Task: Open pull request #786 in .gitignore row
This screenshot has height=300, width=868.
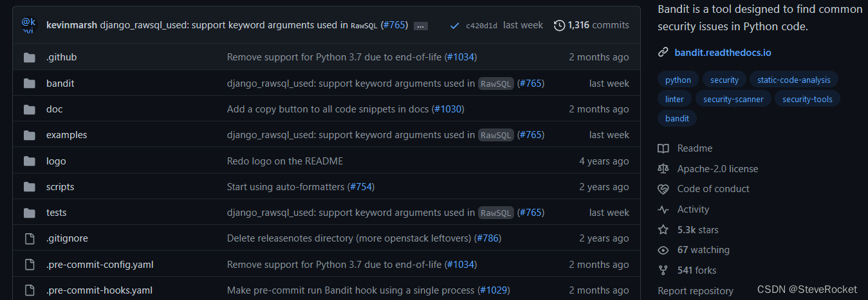Action: (x=487, y=238)
